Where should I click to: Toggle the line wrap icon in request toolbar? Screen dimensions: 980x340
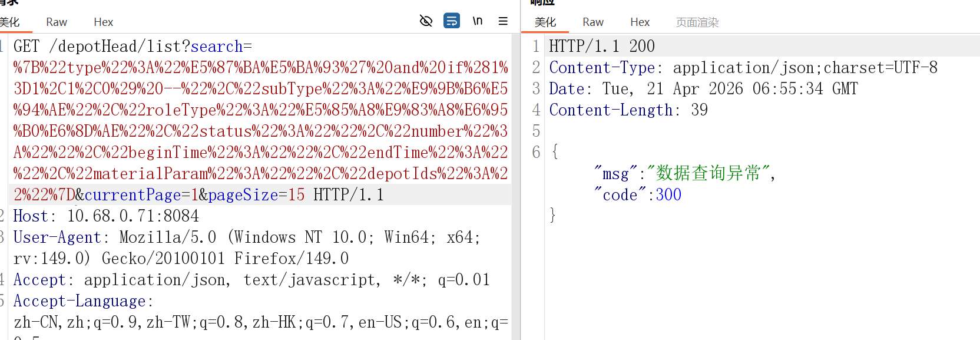point(452,21)
